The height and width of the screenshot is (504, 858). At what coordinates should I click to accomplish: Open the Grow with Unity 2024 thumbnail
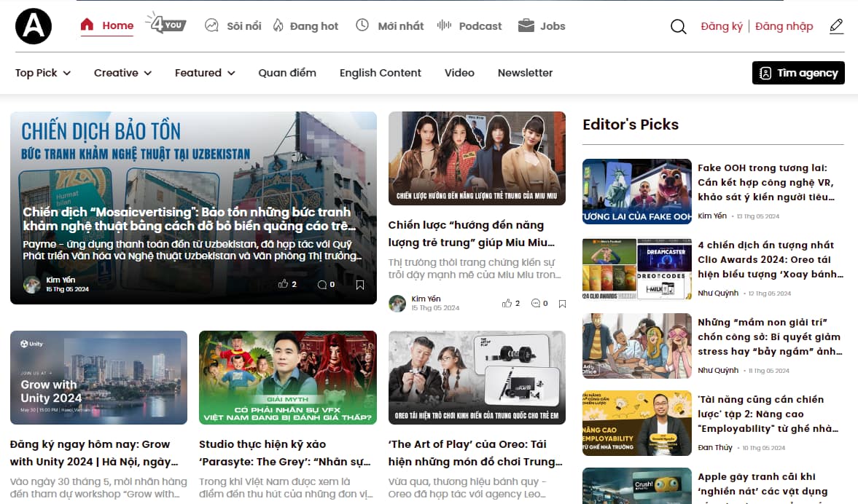click(x=98, y=377)
